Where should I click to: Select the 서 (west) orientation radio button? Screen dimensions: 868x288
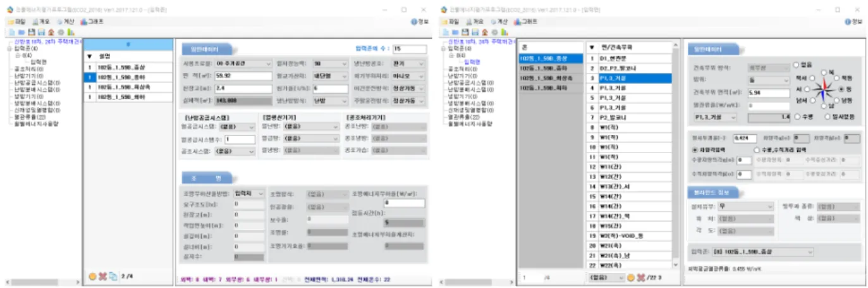click(x=805, y=89)
